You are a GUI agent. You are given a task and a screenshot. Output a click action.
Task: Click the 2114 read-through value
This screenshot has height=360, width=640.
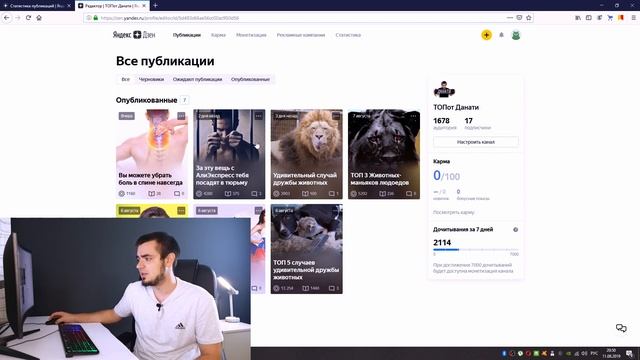(x=442, y=242)
